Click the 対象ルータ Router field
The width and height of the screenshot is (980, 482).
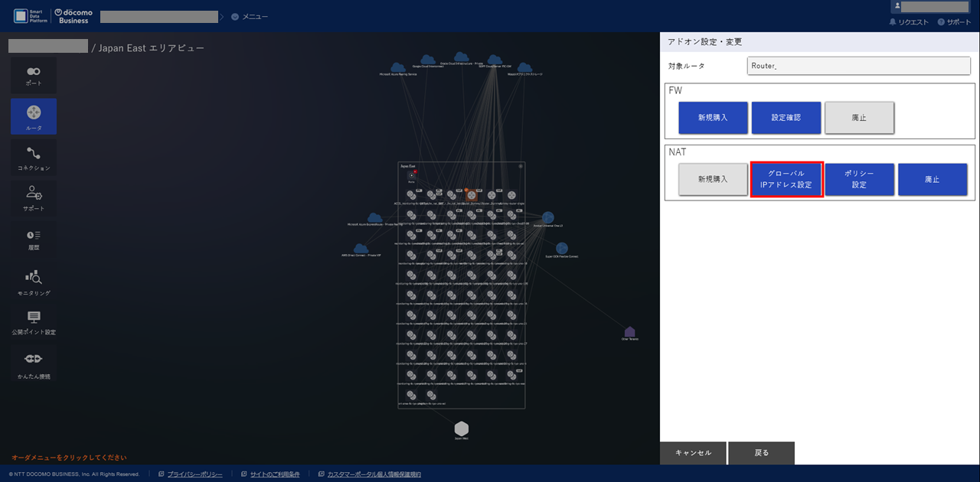858,66
